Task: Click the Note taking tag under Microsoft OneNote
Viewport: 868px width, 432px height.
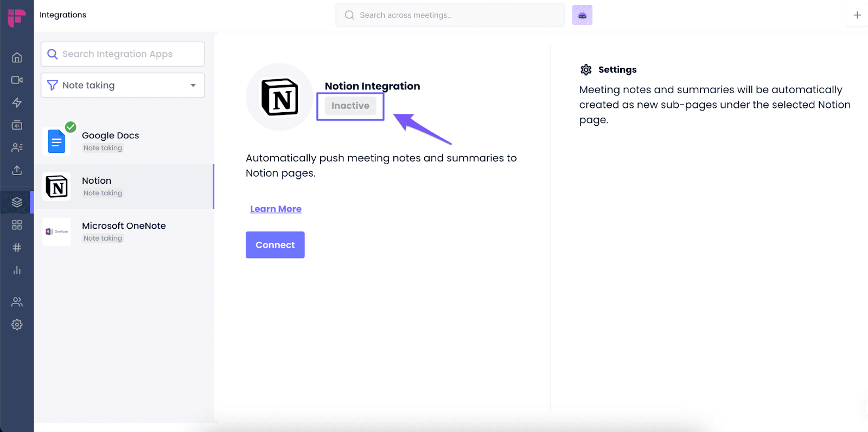Action: [x=103, y=238]
